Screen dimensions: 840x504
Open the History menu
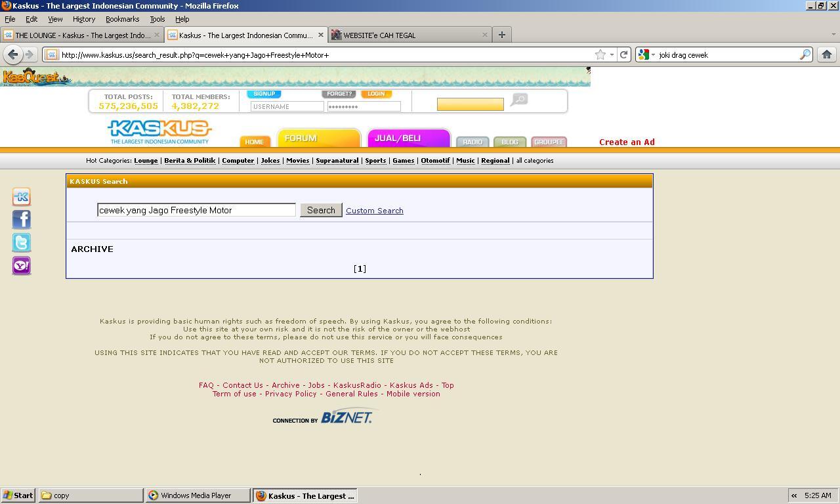(84, 19)
